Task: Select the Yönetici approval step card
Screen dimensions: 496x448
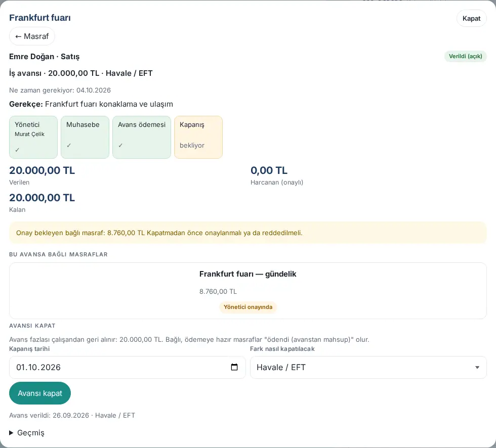Action: 33,137
